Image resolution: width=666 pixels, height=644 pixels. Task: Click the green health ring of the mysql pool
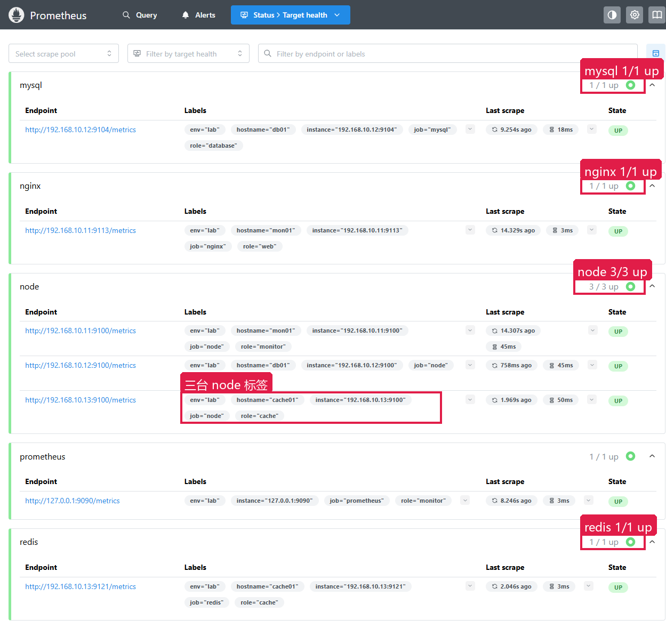tap(631, 85)
